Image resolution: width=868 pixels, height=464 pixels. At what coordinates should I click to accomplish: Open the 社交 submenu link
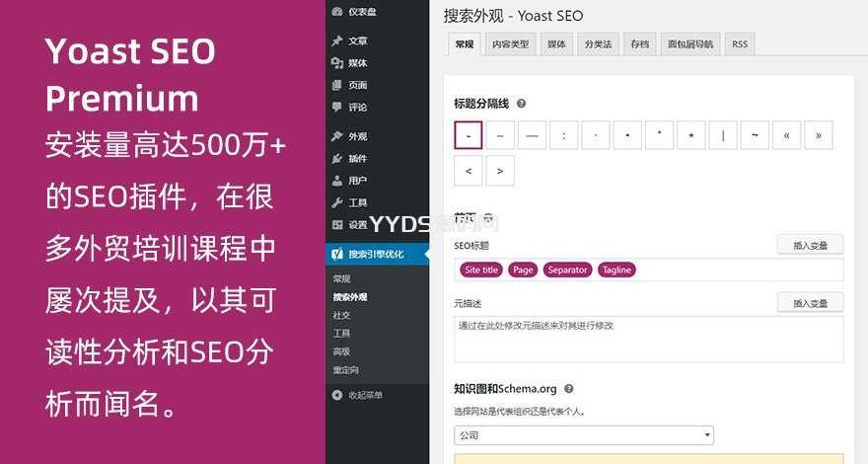pos(341,315)
